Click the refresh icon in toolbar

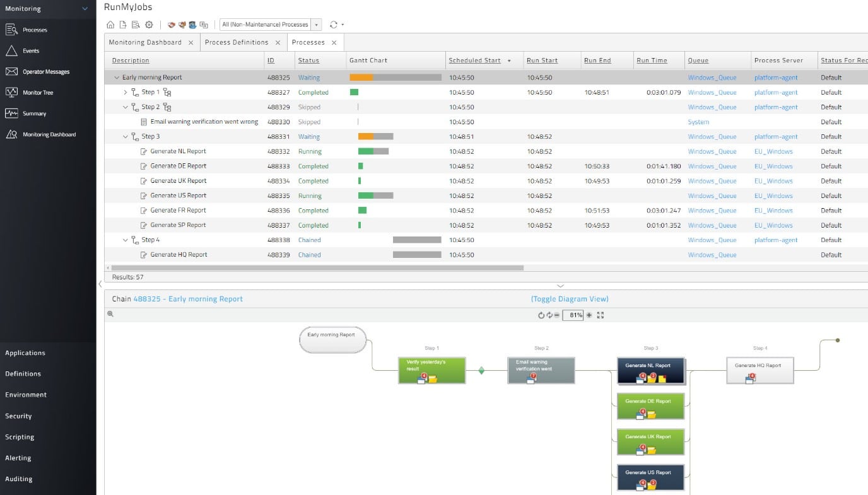click(334, 25)
